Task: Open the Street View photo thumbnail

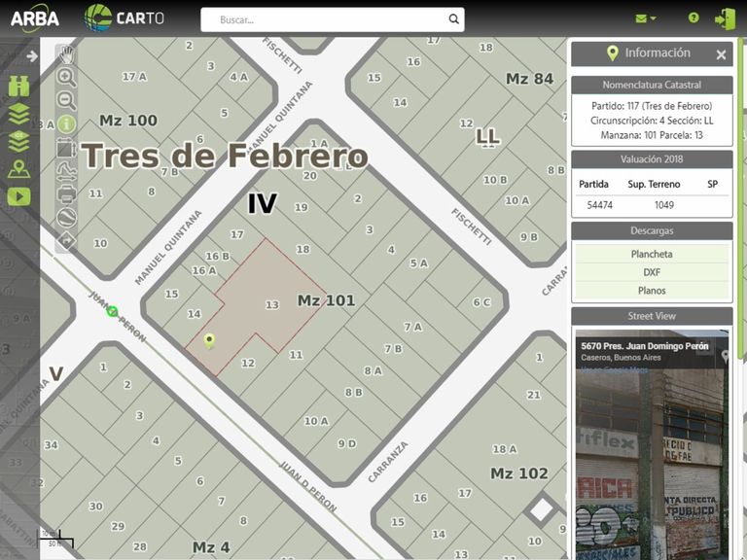Action: (652, 444)
